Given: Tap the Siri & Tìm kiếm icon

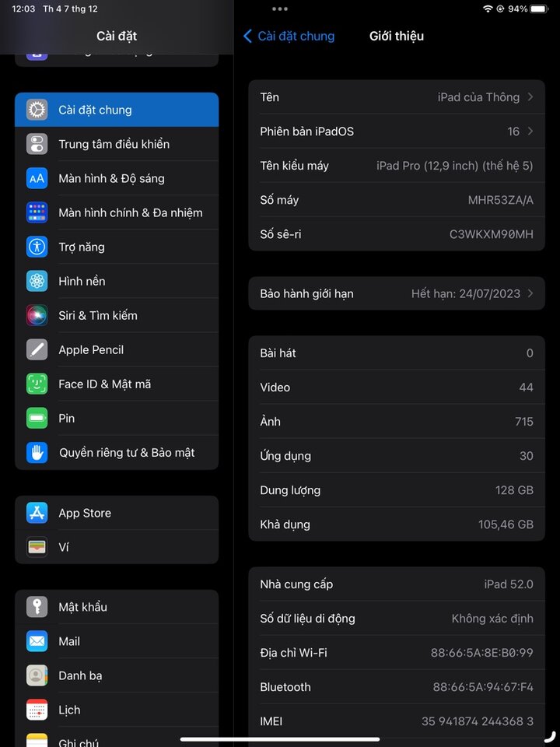Looking at the screenshot, I should pyautogui.click(x=37, y=315).
